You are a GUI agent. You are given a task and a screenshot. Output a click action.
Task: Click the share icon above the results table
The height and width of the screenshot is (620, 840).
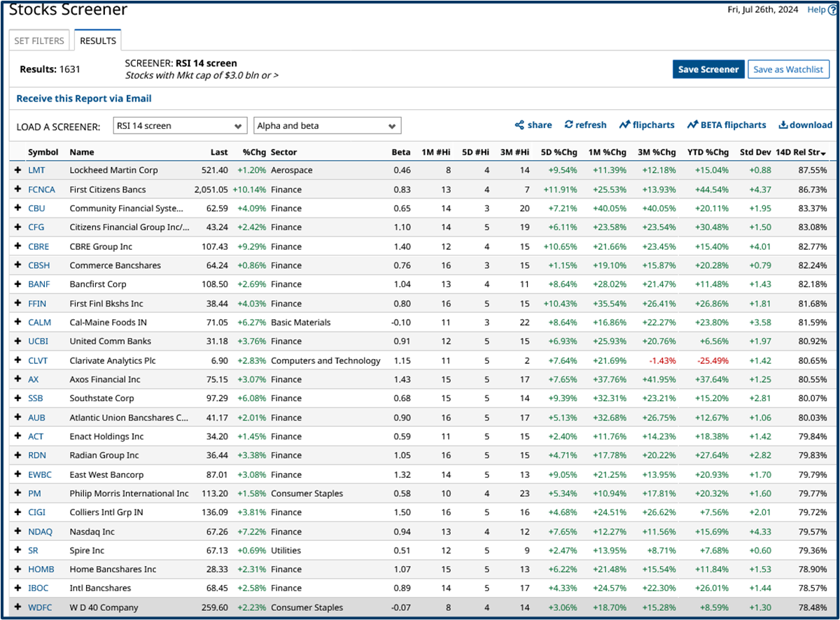click(x=533, y=125)
